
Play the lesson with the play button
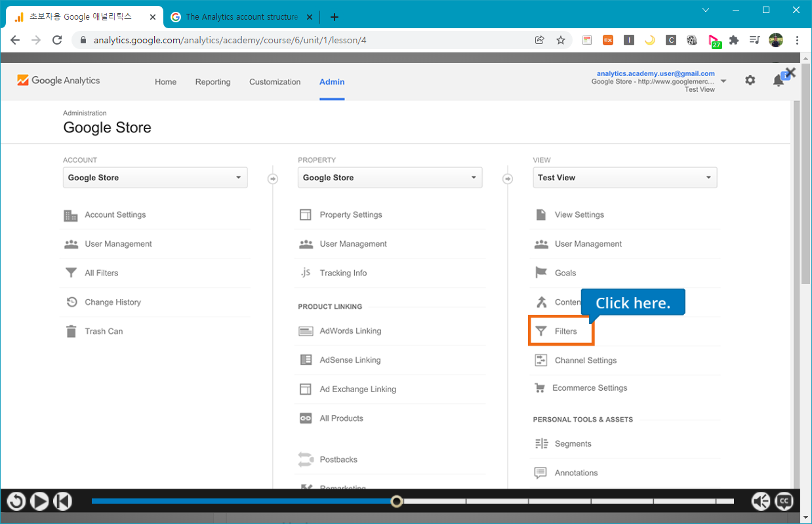click(39, 502)
